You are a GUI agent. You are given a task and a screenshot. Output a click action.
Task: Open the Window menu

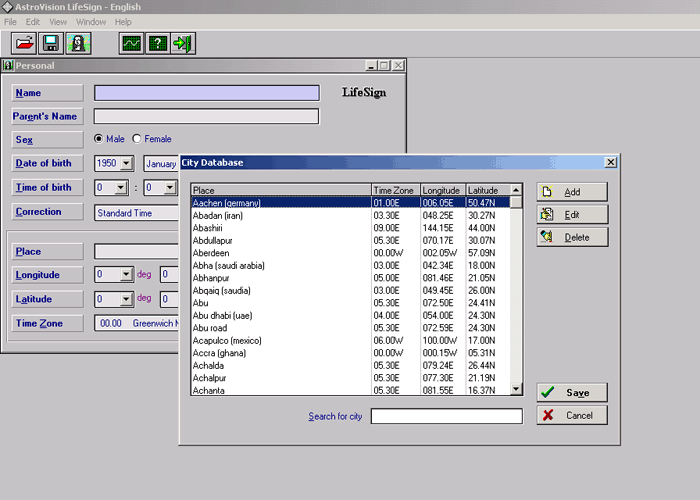[x=91, y=22]
